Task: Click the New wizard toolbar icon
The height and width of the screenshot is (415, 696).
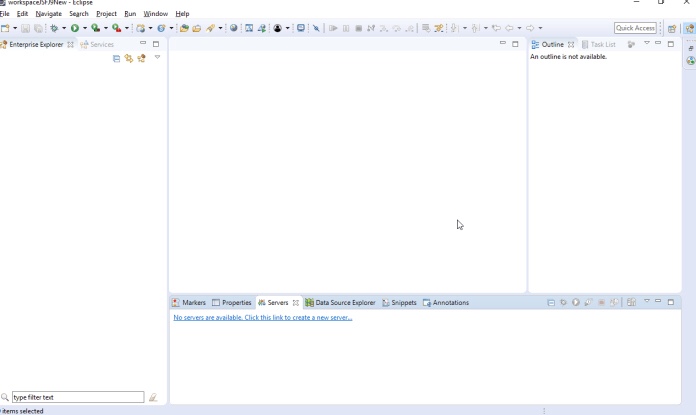Action: 5,28
